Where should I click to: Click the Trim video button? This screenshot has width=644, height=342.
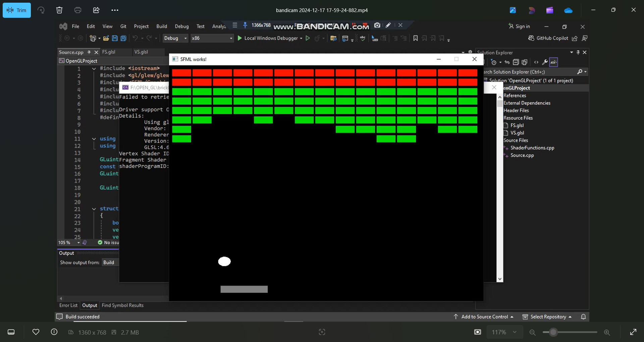(x=17, y=10)
